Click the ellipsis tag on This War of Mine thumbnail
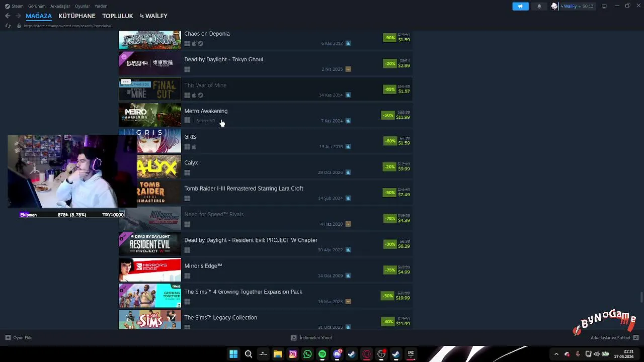This screenshot has height=362, width=644. click(126, 81)
